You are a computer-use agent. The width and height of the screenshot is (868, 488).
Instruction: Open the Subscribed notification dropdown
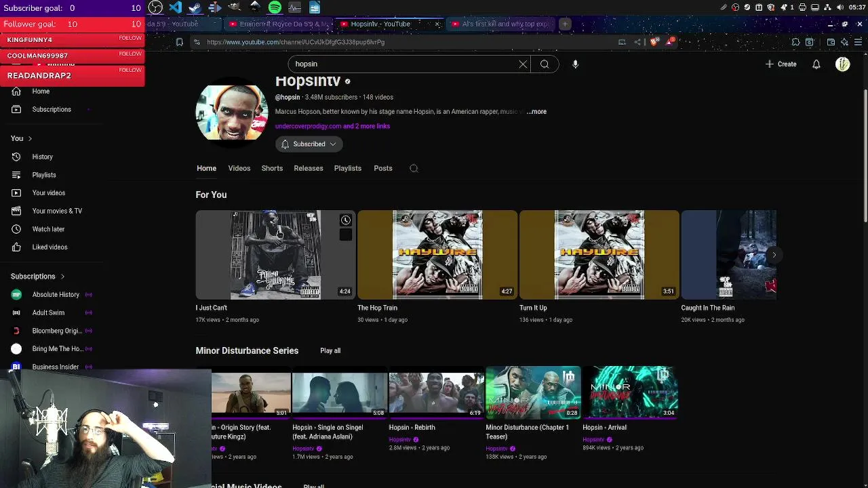tap(309, 144)
